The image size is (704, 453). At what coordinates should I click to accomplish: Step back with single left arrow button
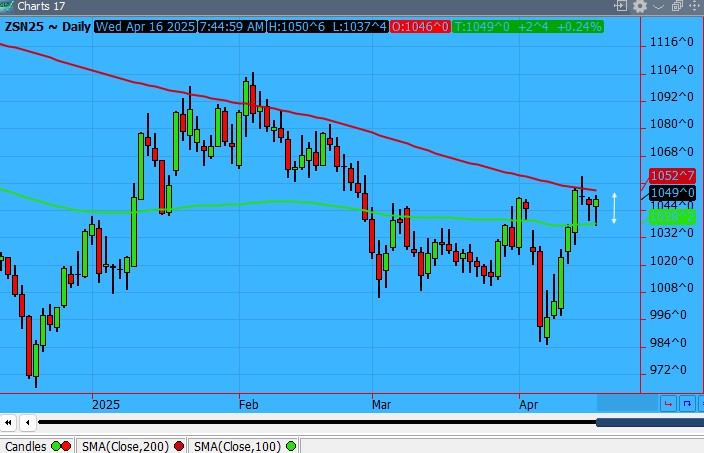pos(27,422)
